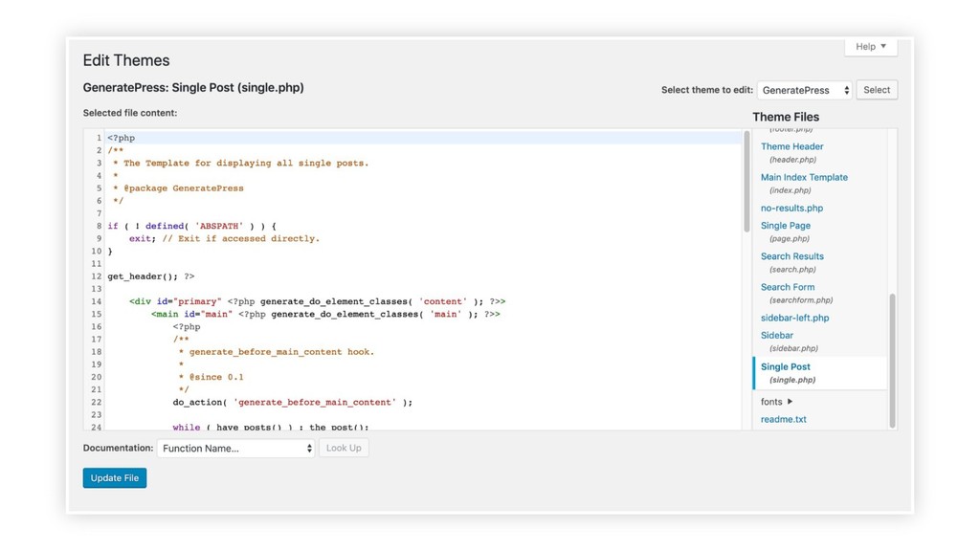Image resolution: width=980 pixels, height=551 pixels.
Task: Open the Search Form template file
Action: pyautogui.click(x=788, y=287)
